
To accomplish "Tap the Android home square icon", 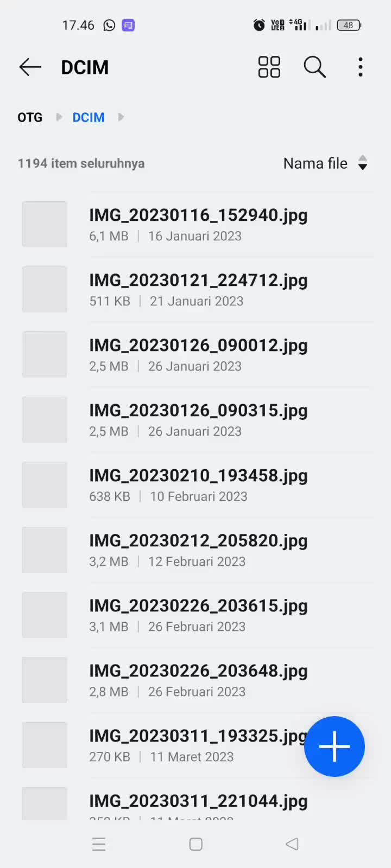I will 196,844.
